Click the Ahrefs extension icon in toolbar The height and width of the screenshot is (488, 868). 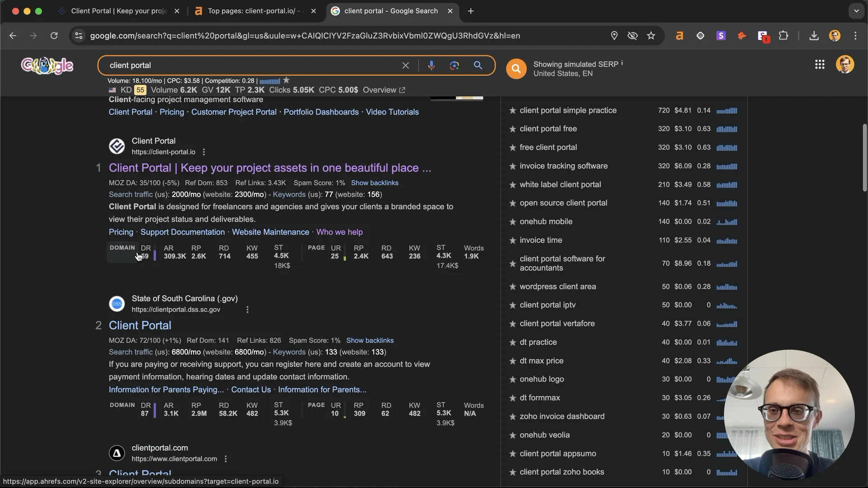click(x=679, y=36)
